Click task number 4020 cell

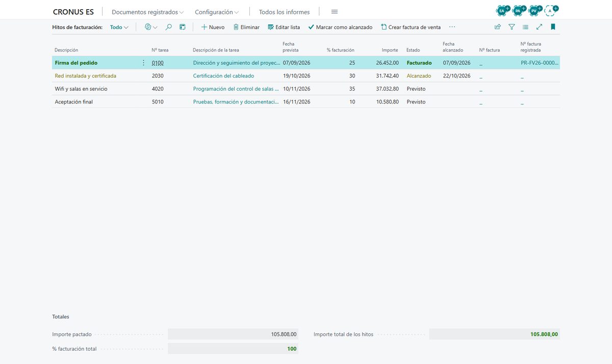(x=158, y=89)
